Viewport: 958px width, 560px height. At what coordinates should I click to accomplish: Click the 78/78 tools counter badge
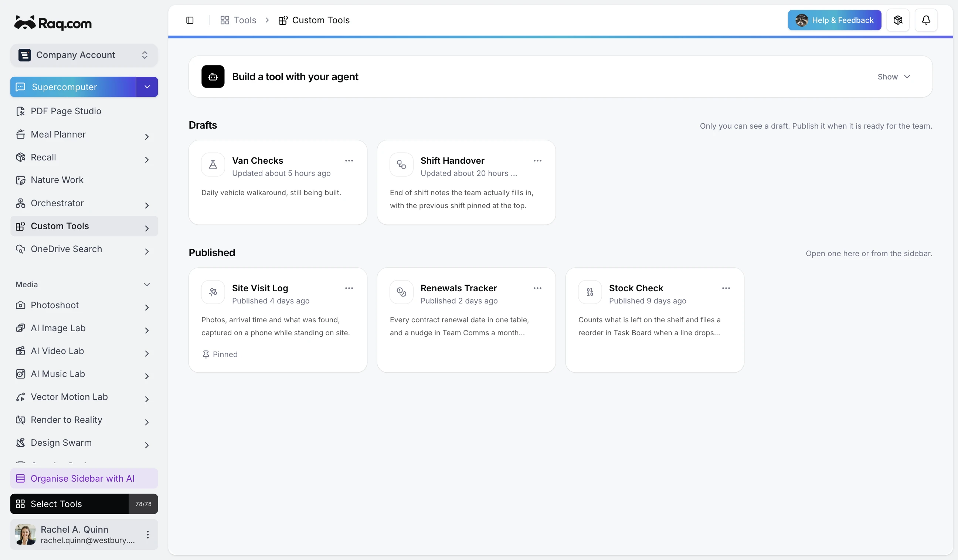tap(143, 504)
